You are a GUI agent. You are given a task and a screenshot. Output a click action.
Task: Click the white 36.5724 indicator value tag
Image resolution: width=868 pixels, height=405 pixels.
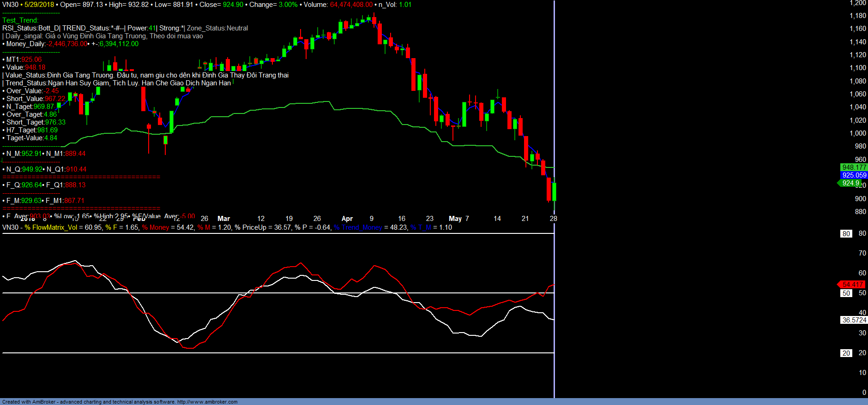tap(854, 320)
